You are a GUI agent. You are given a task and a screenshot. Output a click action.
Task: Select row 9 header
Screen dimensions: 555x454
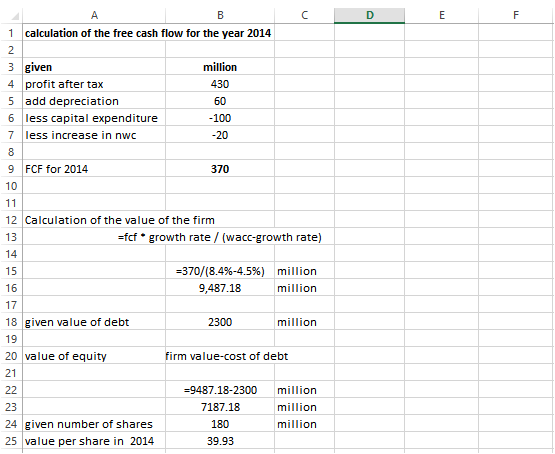pyautogui.click(x=11, y=169)
